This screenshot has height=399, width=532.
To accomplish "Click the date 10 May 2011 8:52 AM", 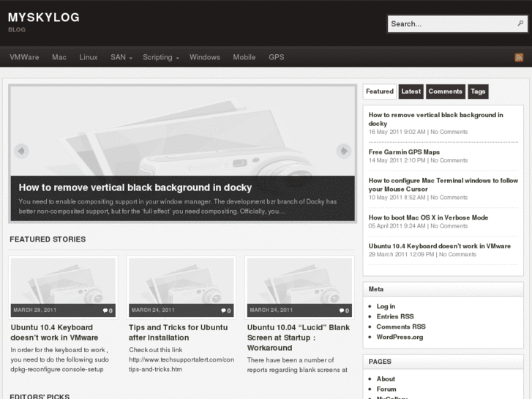I will point(397,197).
